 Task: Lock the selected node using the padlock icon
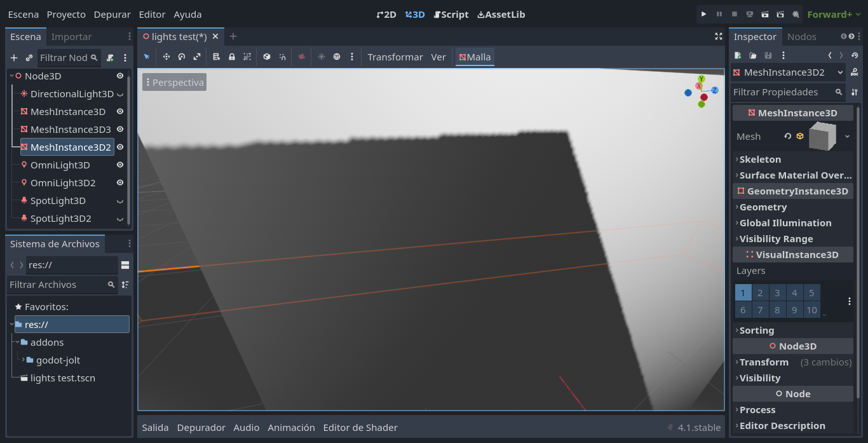click(231, 57)
